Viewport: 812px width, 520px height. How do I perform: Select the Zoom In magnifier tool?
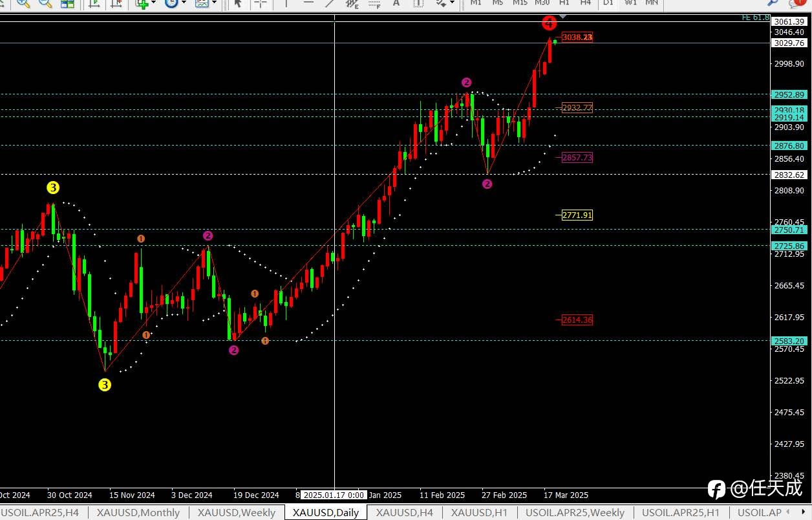23,3
